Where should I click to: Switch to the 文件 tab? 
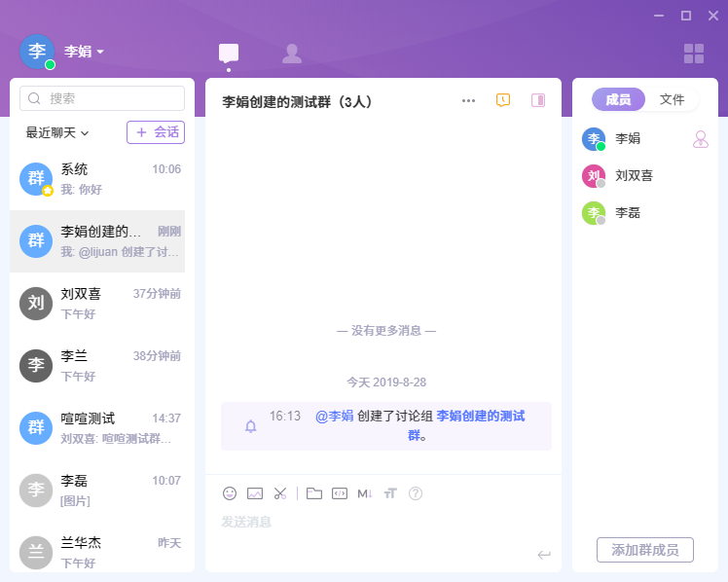click(672, 99)
